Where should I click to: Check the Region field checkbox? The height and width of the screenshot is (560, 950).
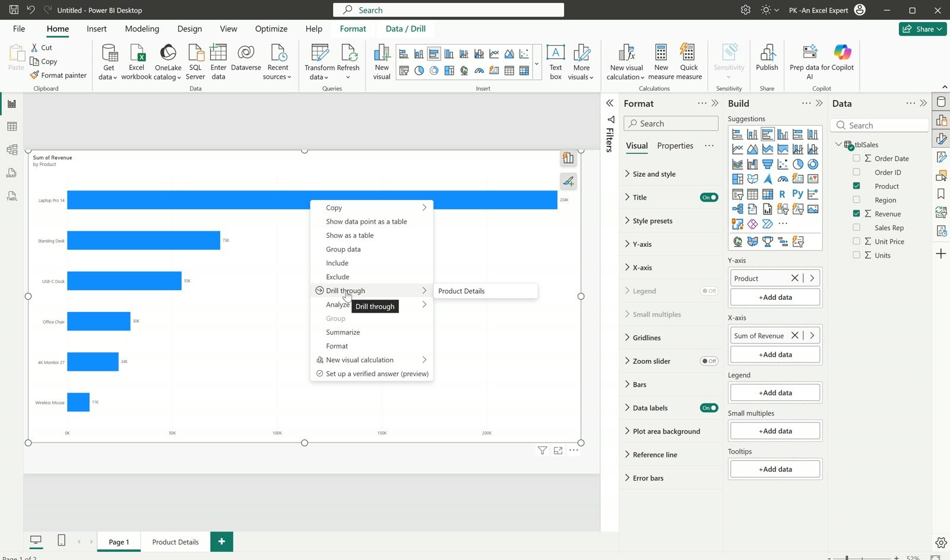pos(856,200)
